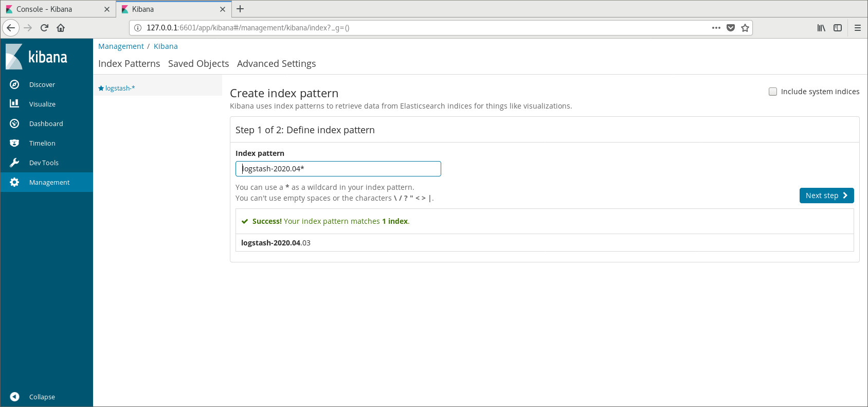Click the Pocket save icon
The width and height of the screenshot is (868, 407).
coord(731,28)
